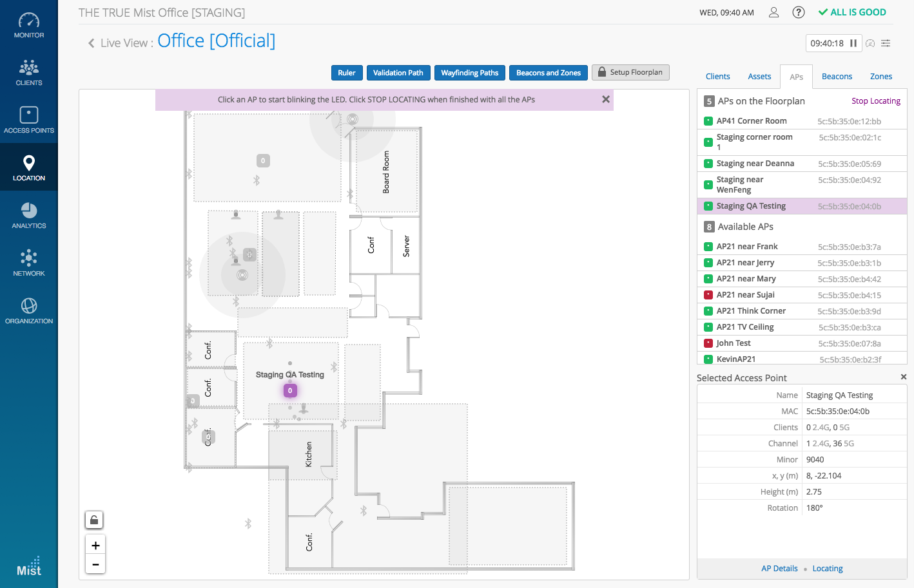Image resolution: width=914 pixels, height=588 pixels.
Task: Toggle the floorplan lock icon
Action: (x=94, y=520)
